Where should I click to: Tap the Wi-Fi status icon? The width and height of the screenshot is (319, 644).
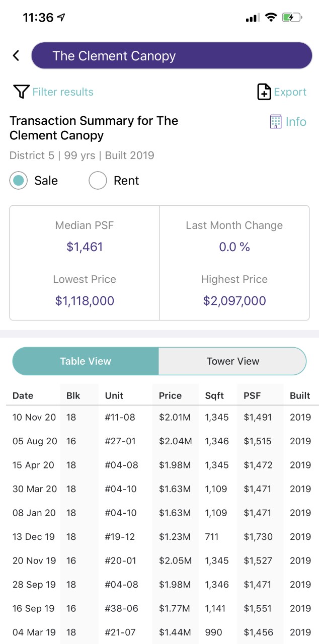[271, 18]
